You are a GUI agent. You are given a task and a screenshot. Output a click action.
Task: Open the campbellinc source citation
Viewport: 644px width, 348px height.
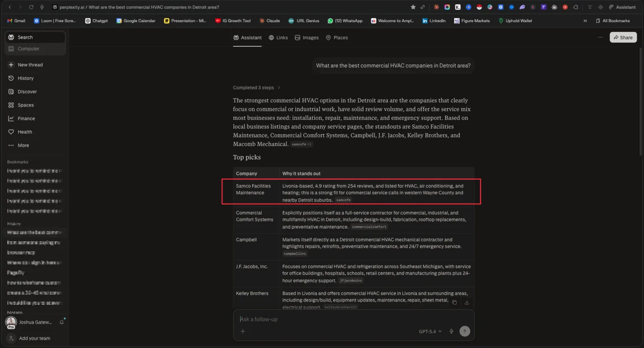tap(295, 254)
